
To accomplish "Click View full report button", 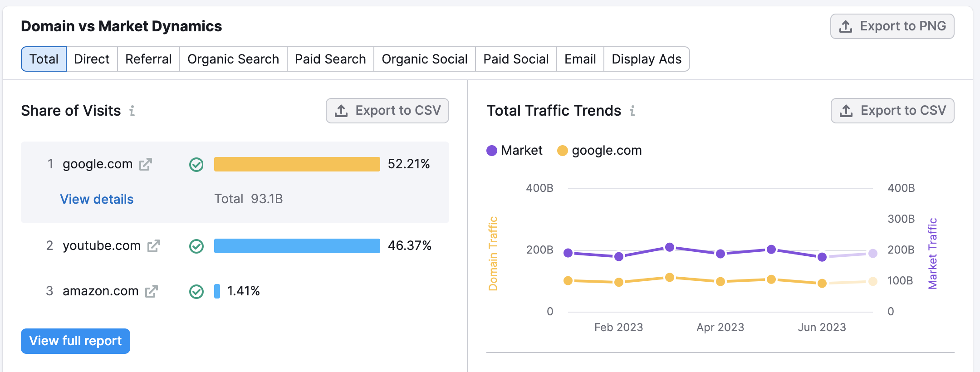I will pos(75,341).
